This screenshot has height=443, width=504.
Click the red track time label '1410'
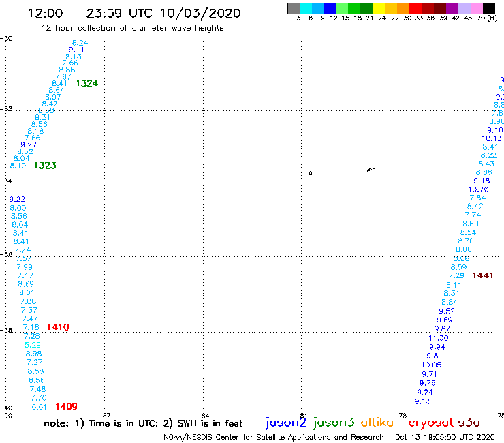58,327
